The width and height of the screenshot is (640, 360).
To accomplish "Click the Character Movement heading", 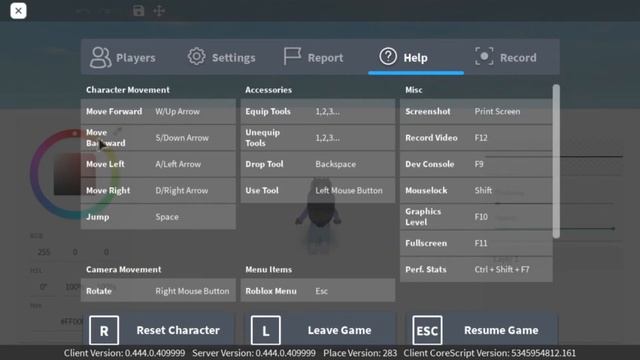I will tap(128, 90).
